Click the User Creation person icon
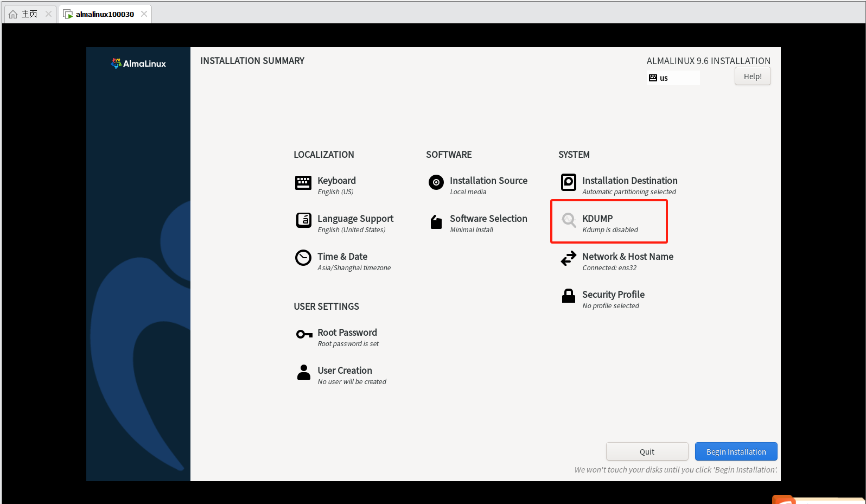The height and width of the screenshot is (504, 866). click(304, 372)
